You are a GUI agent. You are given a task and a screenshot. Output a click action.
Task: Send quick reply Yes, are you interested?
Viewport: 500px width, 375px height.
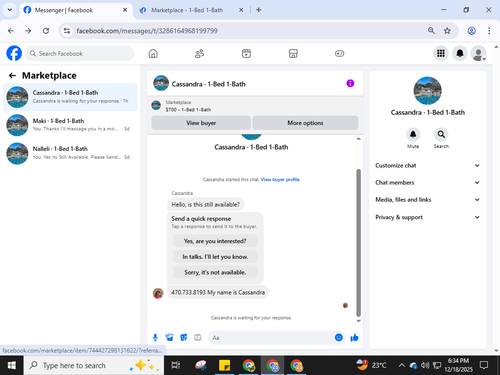[x=215, y=241]
